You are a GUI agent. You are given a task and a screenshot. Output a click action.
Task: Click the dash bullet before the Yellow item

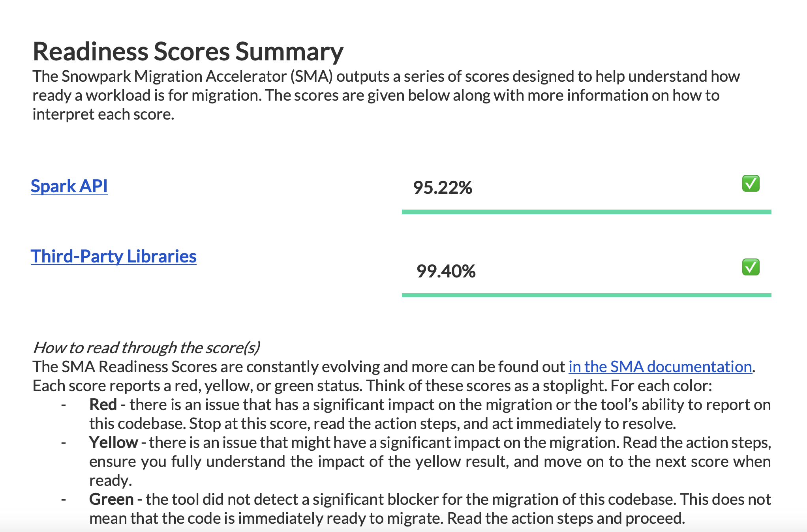point(64,443)
